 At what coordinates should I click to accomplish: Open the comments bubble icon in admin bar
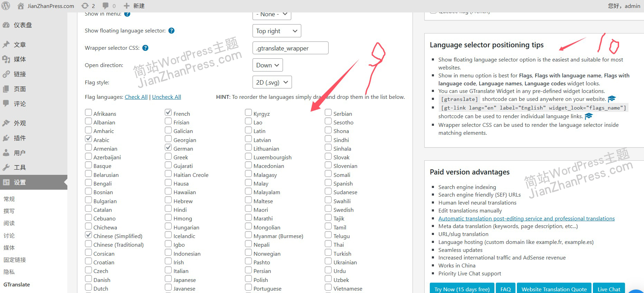106,6
